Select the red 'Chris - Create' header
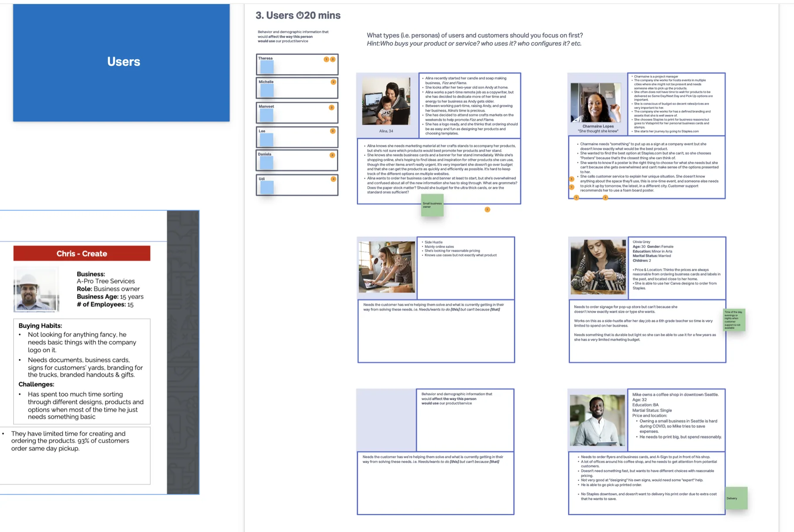The height and width of the screenshot is (532, 794). click(82, 254)
